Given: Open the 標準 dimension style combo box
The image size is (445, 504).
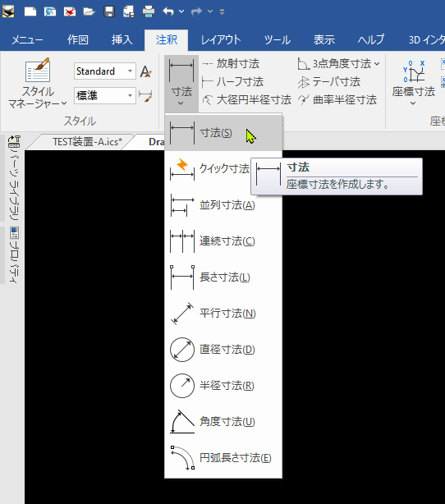Looking at the screenshot, I should (105, 95).
